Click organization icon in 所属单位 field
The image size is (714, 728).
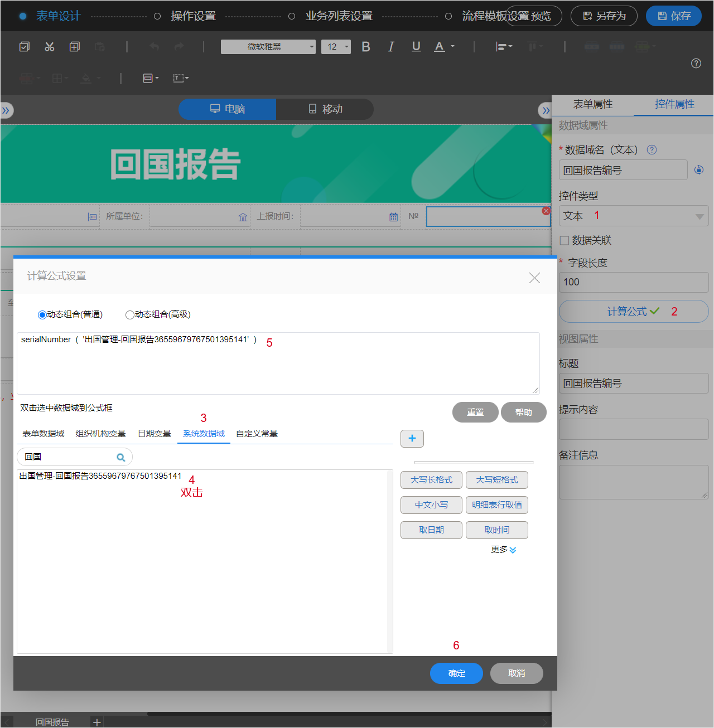point(243,217)
